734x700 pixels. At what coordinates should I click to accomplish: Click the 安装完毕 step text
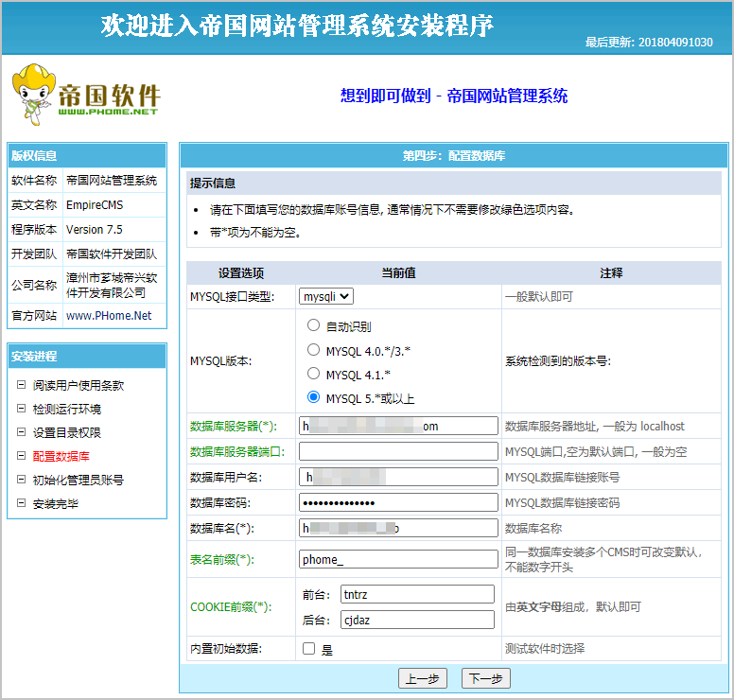(55, 504)
